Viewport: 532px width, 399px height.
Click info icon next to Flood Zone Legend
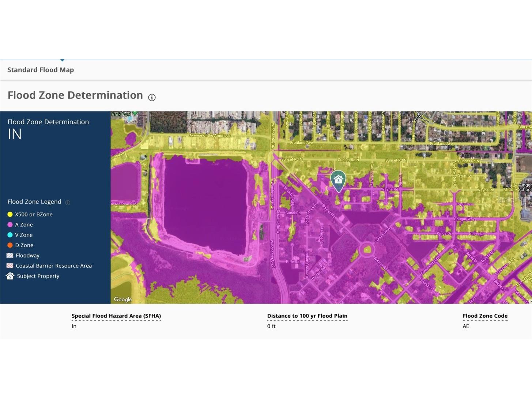(x=68, y=203)
